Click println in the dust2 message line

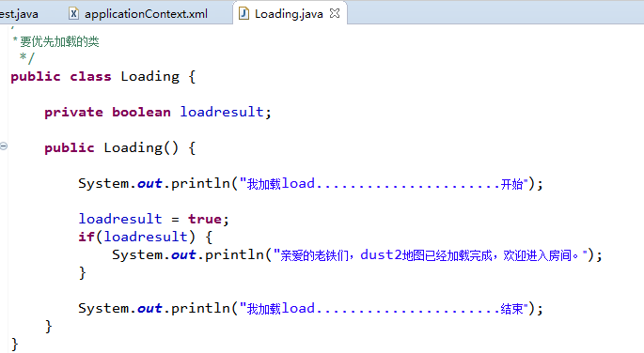point(234,255)
